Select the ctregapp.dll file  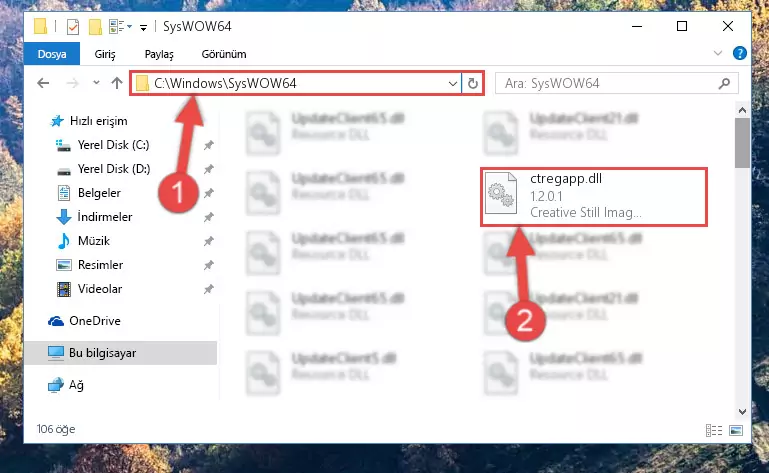[593, 196]
